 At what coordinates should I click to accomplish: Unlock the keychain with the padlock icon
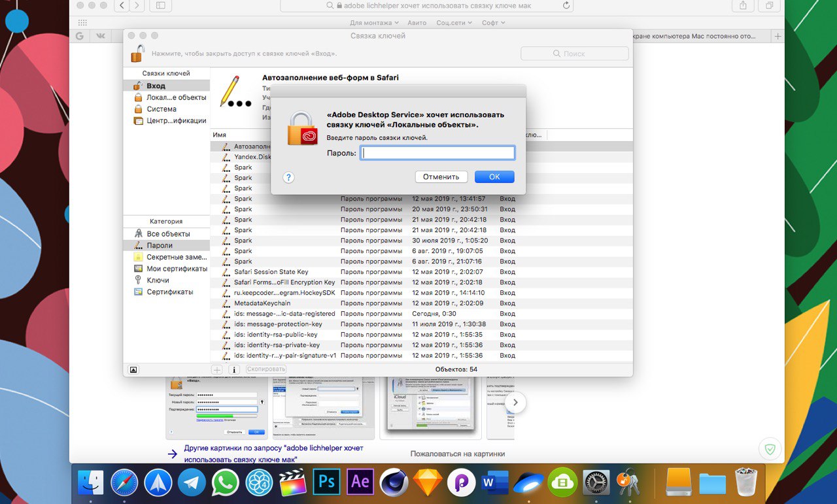click(x=137, y=53)
